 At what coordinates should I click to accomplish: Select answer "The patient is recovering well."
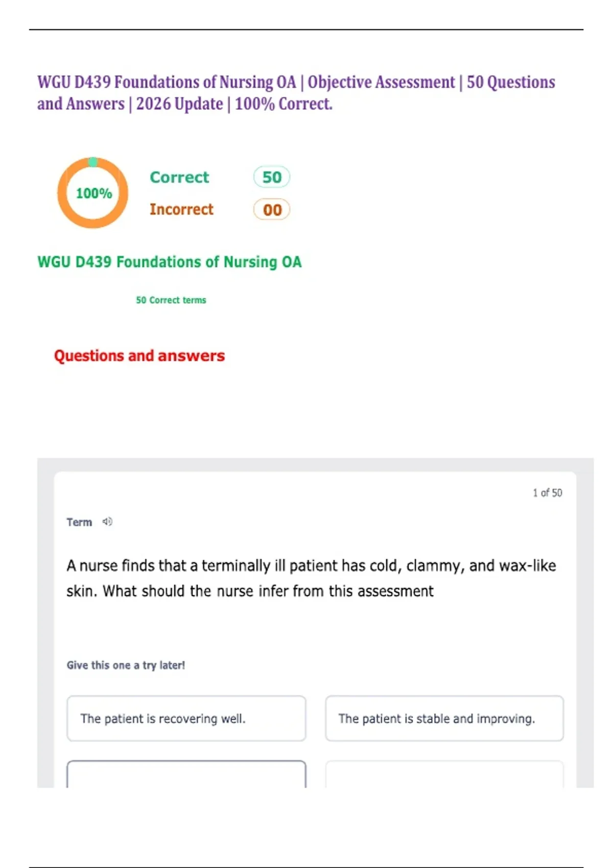pyautogui.click(x=186, y=718)
